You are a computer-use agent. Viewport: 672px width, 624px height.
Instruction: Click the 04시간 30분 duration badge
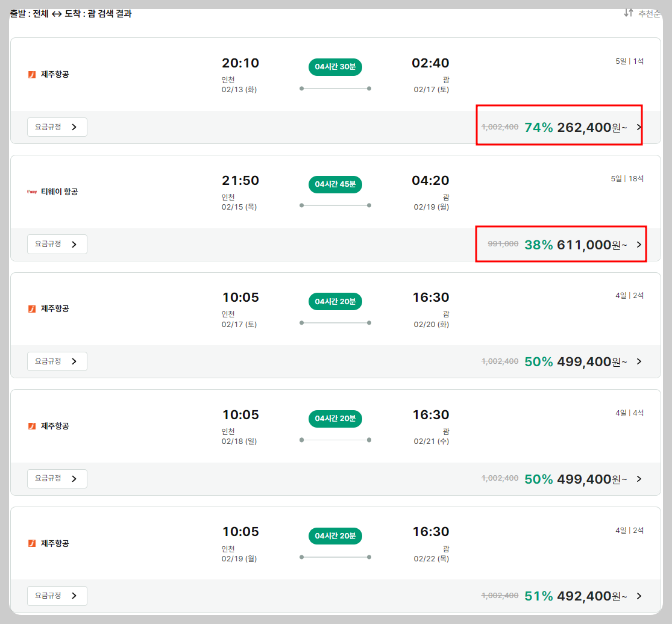coord(335,67)
